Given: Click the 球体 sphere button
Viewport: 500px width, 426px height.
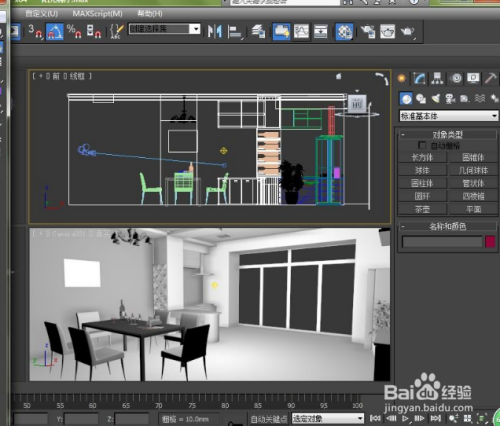Looking at the screenshot, I should click(422, 170).
